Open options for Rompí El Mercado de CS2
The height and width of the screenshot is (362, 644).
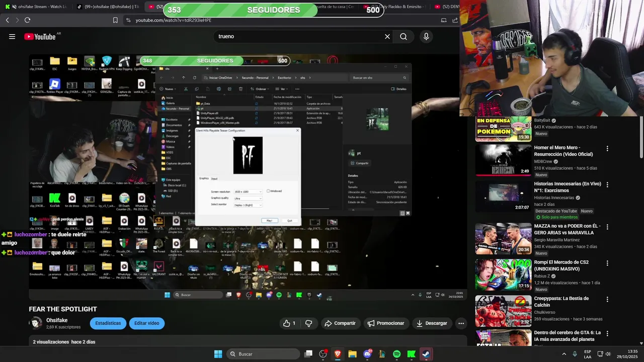[607, 263]
